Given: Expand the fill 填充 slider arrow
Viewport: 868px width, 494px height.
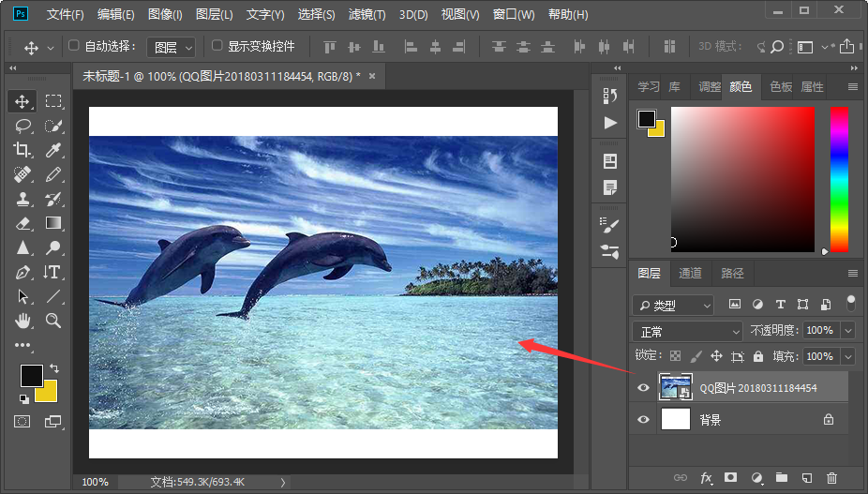Looking at the screenshot, I should (x=848, y=356).
